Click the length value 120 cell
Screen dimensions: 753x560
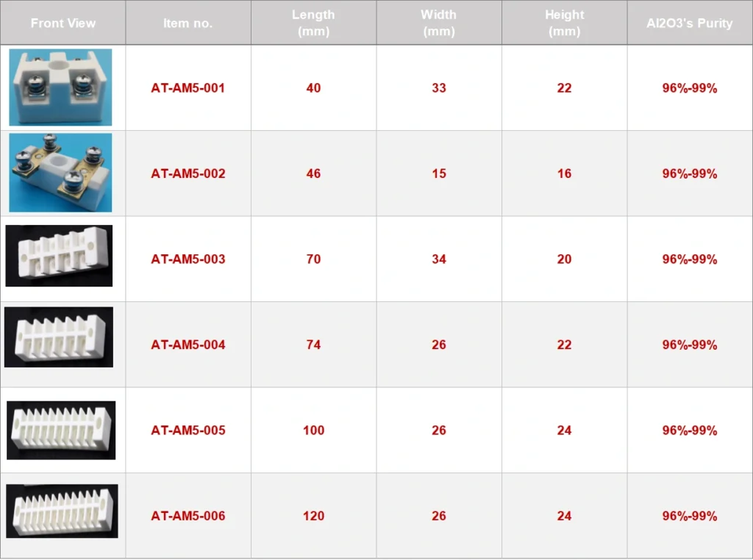pos(313,516)
